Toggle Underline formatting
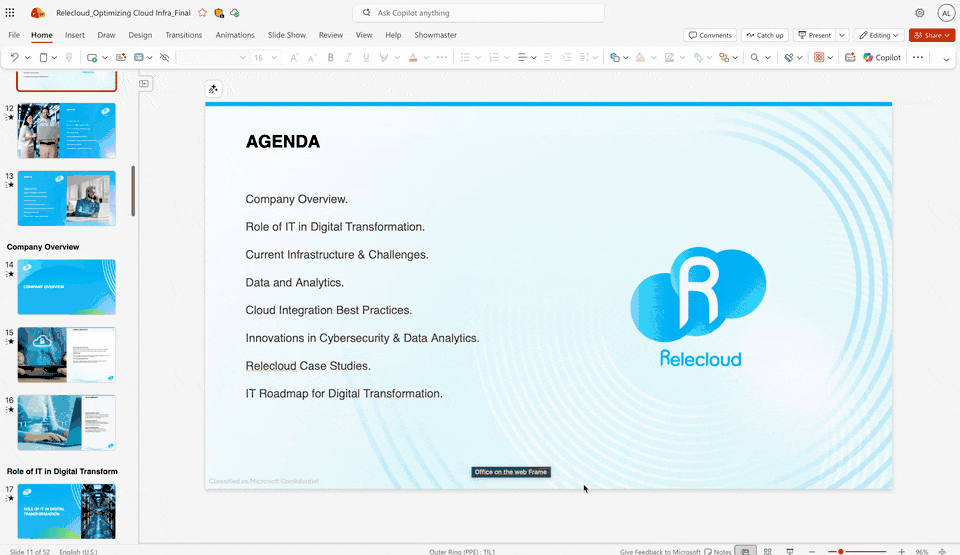This screenshot has width=960, height=555. coord(366,57)
